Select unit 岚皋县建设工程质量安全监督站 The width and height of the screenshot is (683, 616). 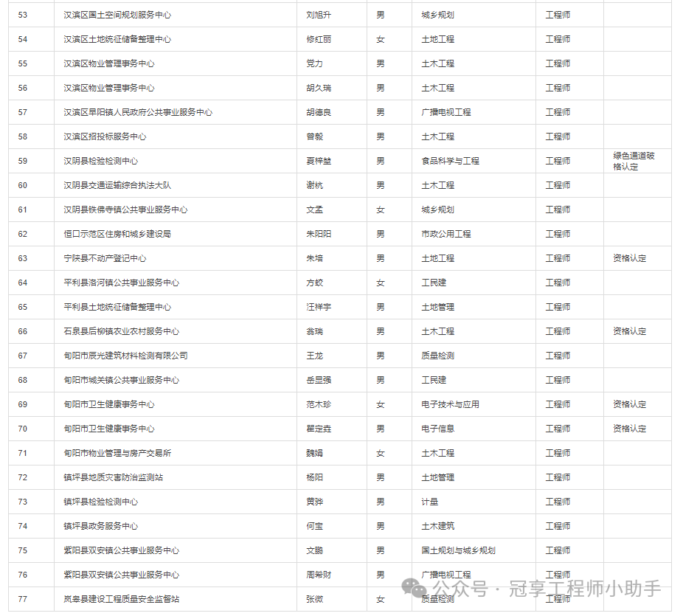[x=121, y=601]
